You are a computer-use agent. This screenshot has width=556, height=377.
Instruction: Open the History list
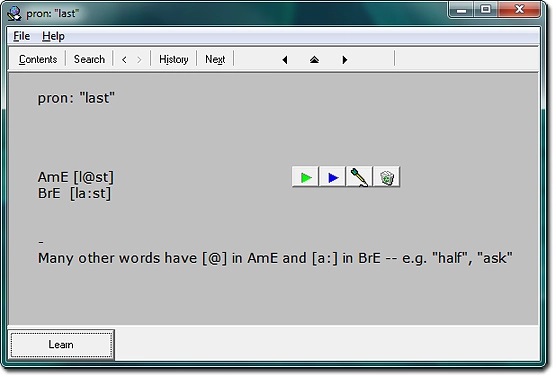[x=174, y=59]
